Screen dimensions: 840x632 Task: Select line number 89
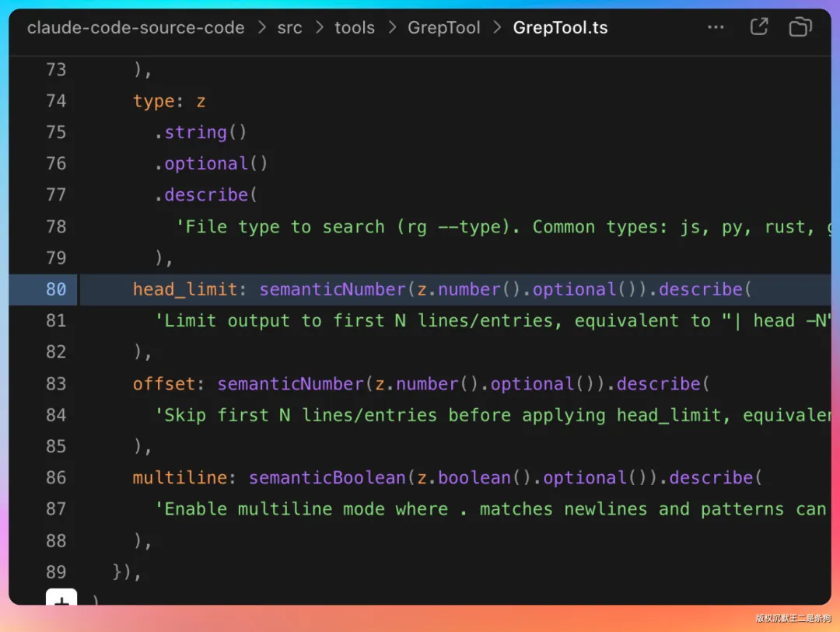point(56,572)
